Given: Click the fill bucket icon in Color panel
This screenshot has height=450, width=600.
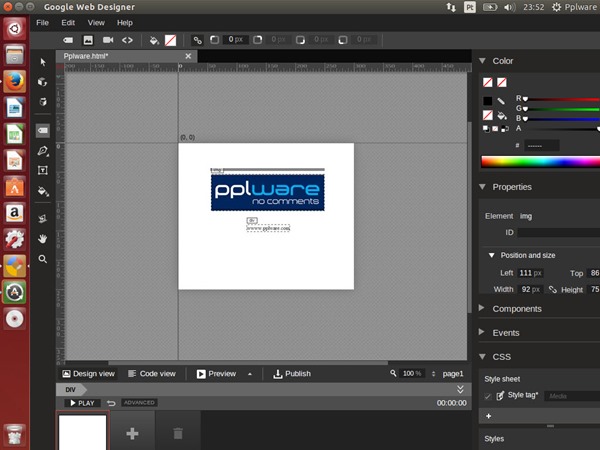Looking at the screenshot, I should tap(502, 115).
